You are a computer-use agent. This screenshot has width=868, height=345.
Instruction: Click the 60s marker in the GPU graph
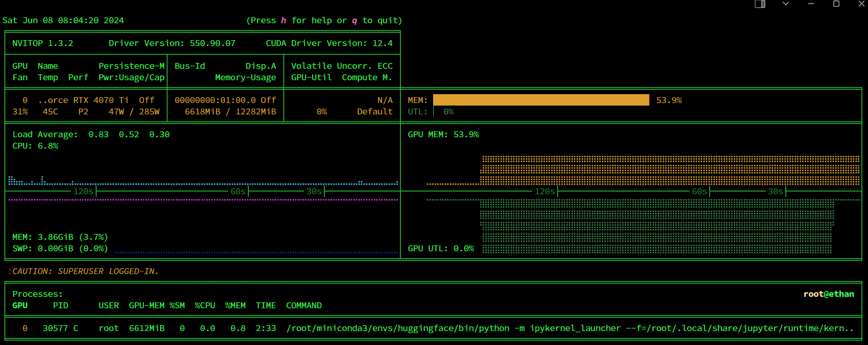tap(699, 191)
